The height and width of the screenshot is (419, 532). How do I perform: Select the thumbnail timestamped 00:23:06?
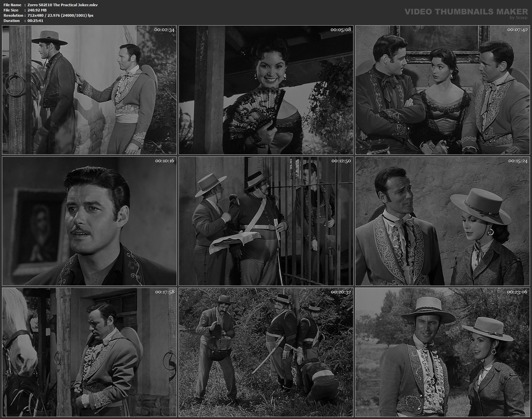click(x=443, y=352)
